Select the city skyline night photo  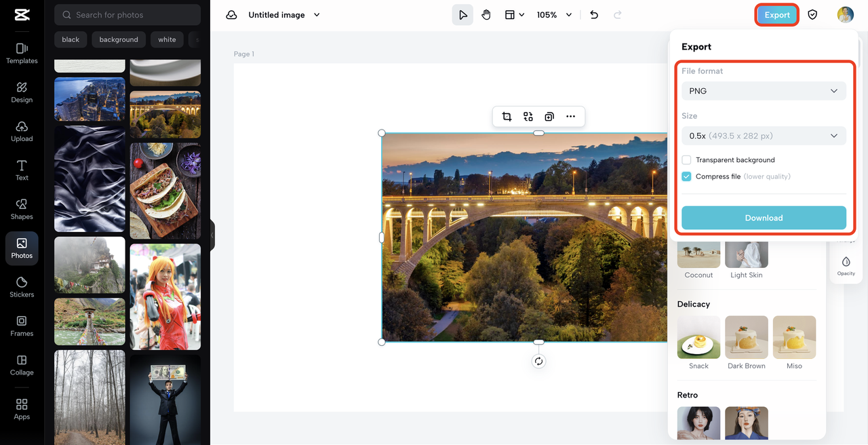coord(90,99)
